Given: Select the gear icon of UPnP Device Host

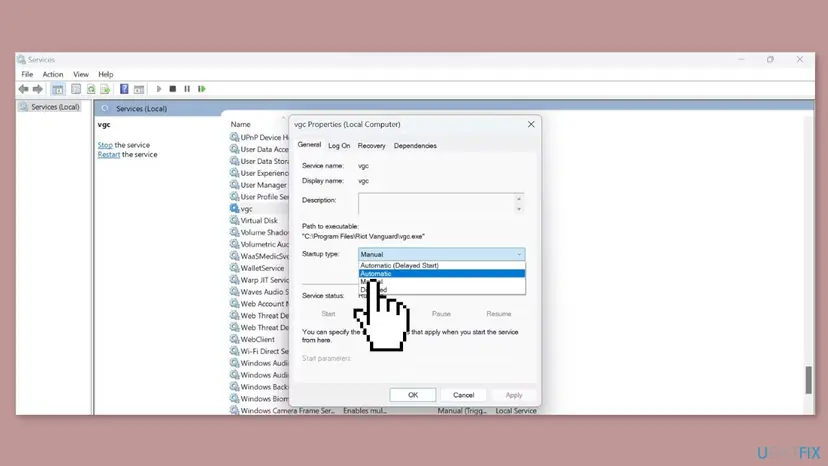Looking at the screenshot, I should pyautogui.click(x=234, y=137).
